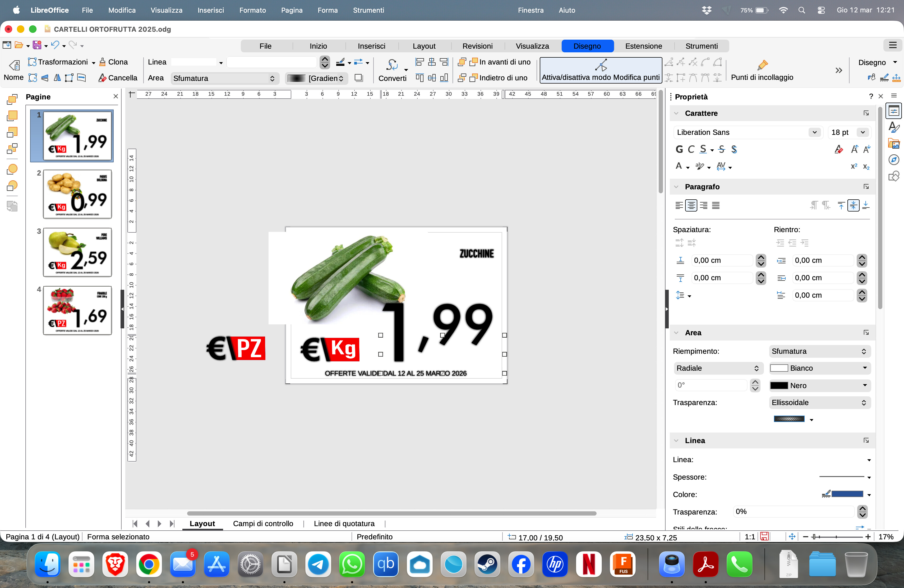Click the Converti shape icon
The image size is (904, 588).
point(392,65)
